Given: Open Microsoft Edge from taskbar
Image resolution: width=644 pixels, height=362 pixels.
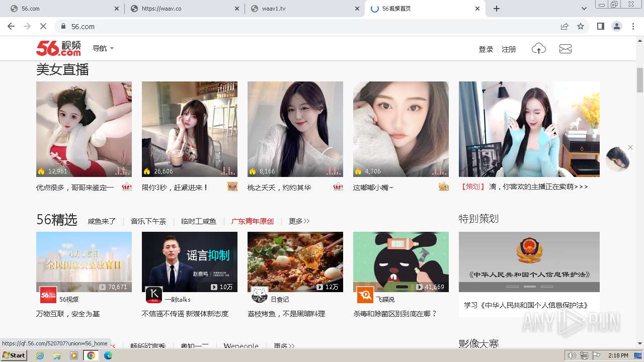Looking at the screenshot, I should (108, 355).
